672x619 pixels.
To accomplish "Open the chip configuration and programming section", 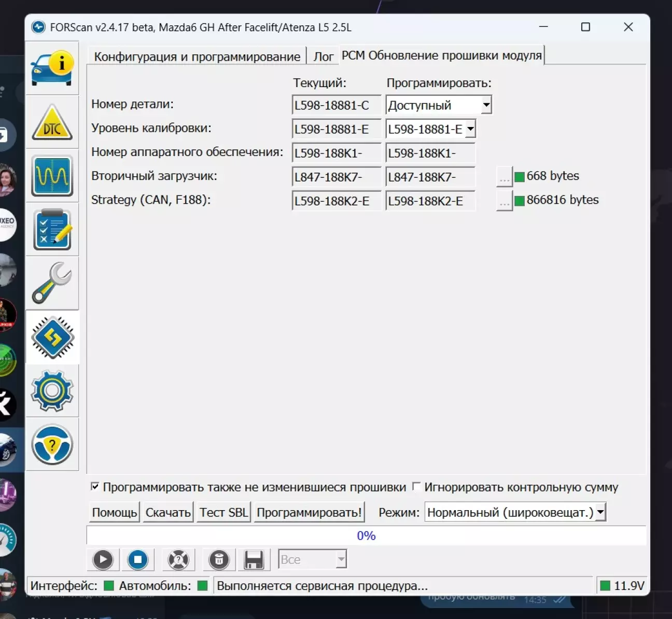I will [52, 337].
